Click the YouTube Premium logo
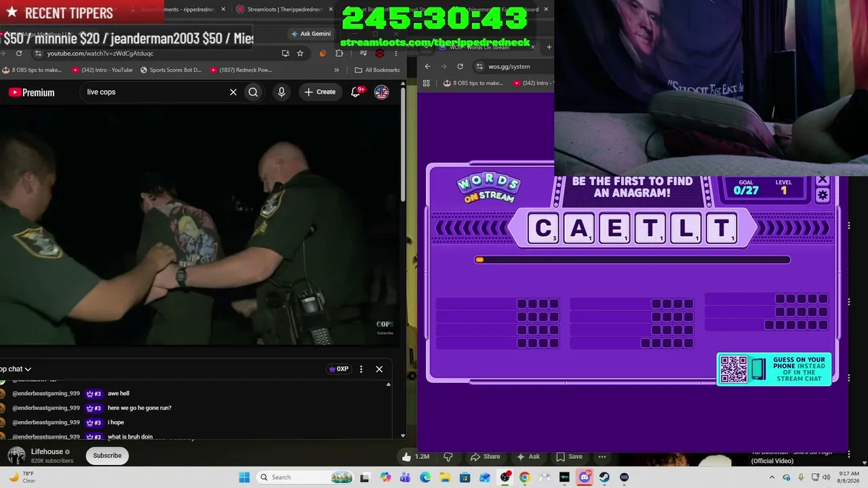 coord(31,92)
